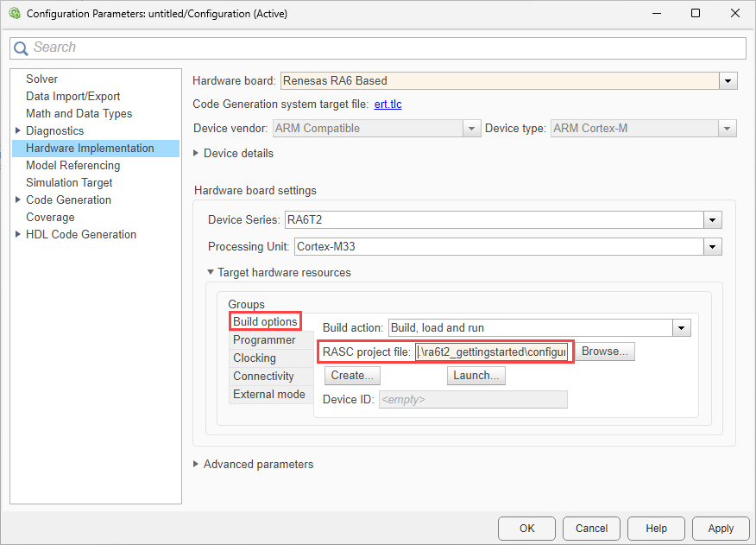
Task: Click the search magnifier icon
Action: pos(22,48)
